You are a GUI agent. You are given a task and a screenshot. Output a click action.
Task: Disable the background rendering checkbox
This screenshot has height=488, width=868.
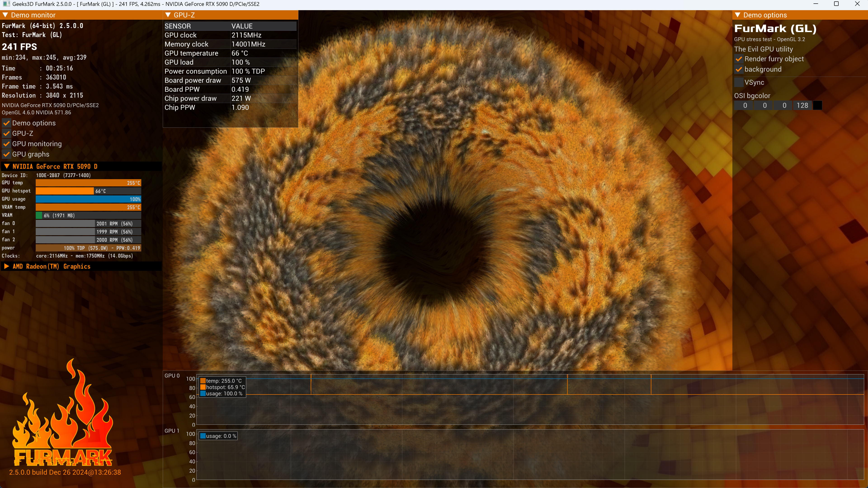(739, 69)
